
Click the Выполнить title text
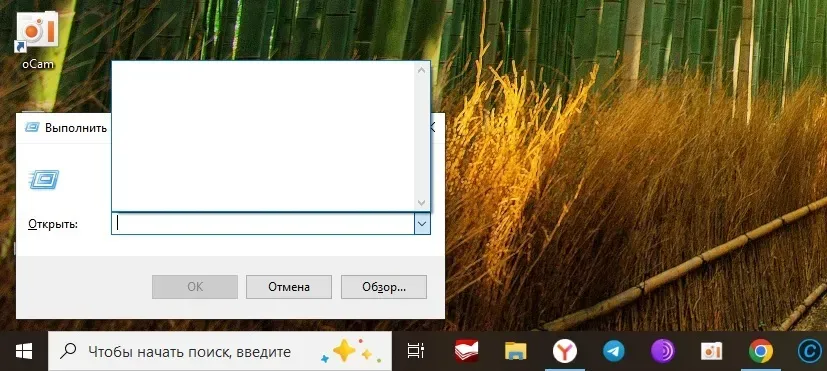(x=76, y=128)
